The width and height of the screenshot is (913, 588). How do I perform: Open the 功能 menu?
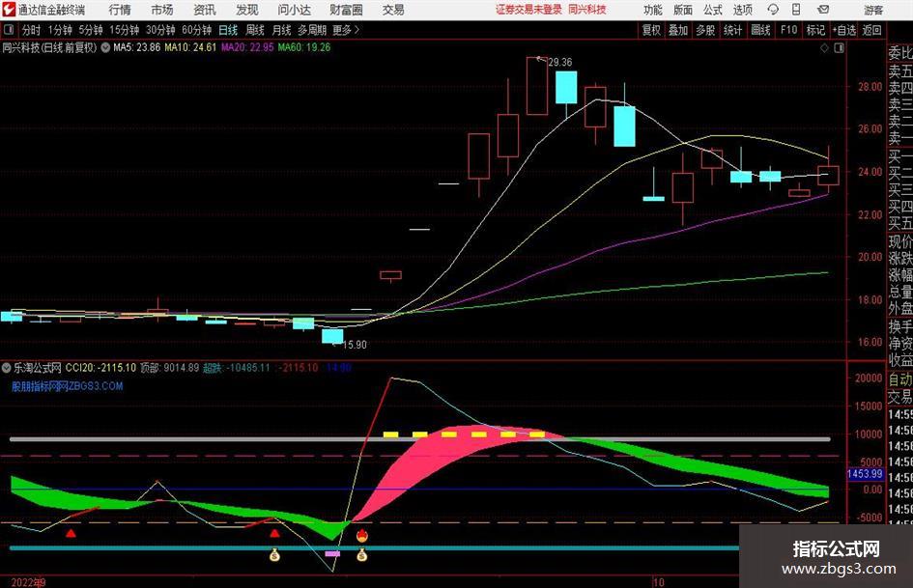coord(653,10)
